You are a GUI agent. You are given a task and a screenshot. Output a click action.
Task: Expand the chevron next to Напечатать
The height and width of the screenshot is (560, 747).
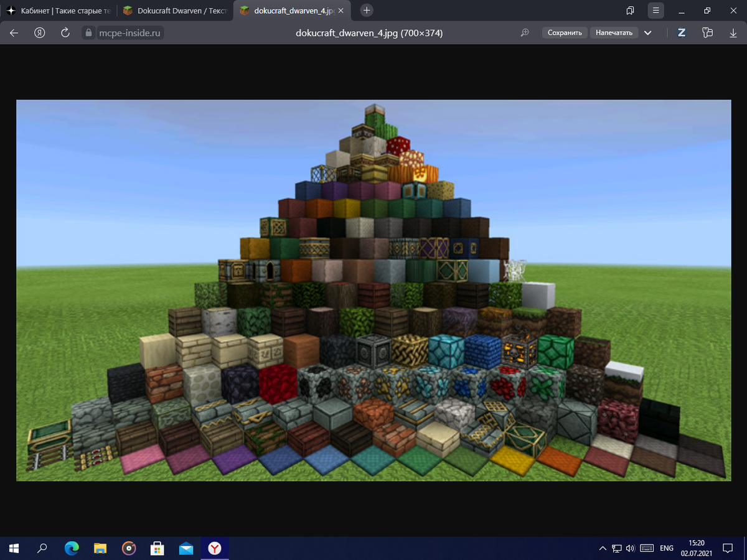pos(648,33)
